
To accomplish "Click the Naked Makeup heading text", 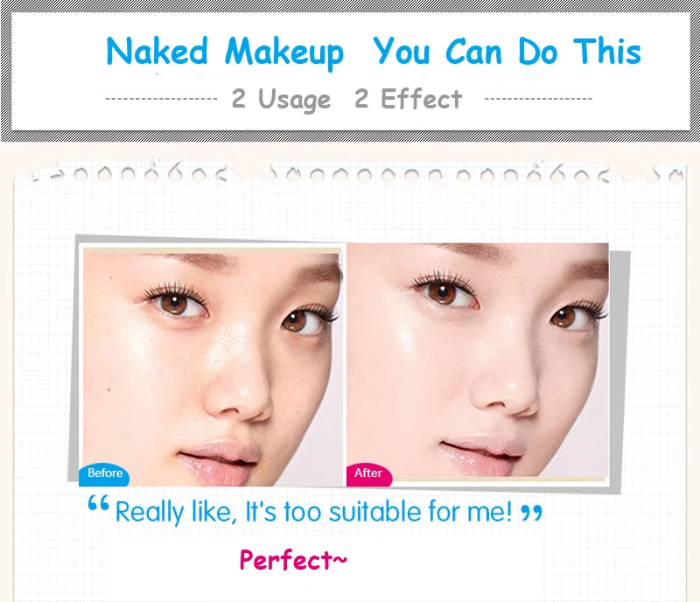I will [225, 52].
